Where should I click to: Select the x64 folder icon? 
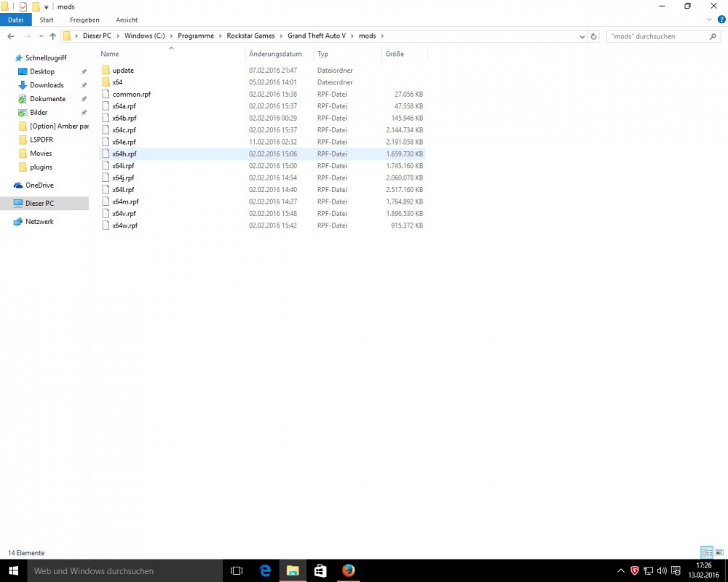pyautogui.click(x=106, y=82)
